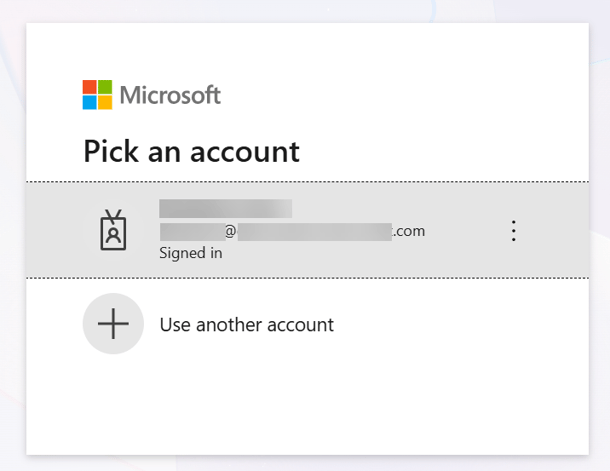Choose the blurred account display name

225,208
